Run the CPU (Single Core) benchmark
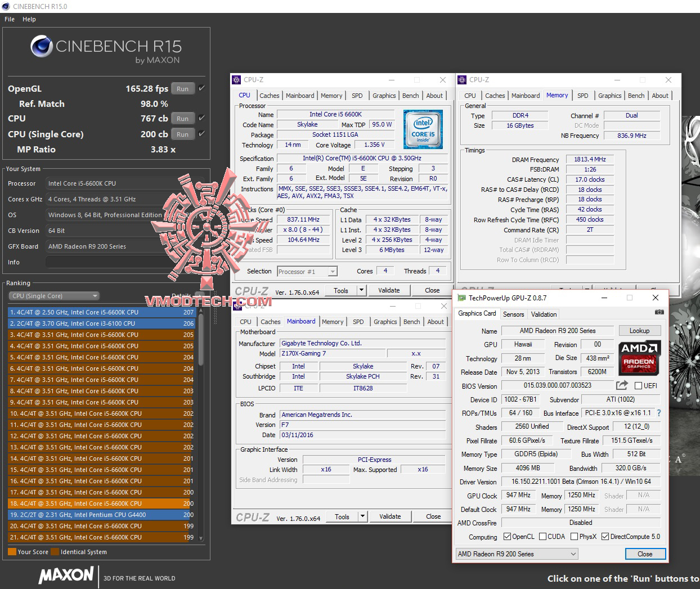Screen dimensions: 700x589 point(183,134)
